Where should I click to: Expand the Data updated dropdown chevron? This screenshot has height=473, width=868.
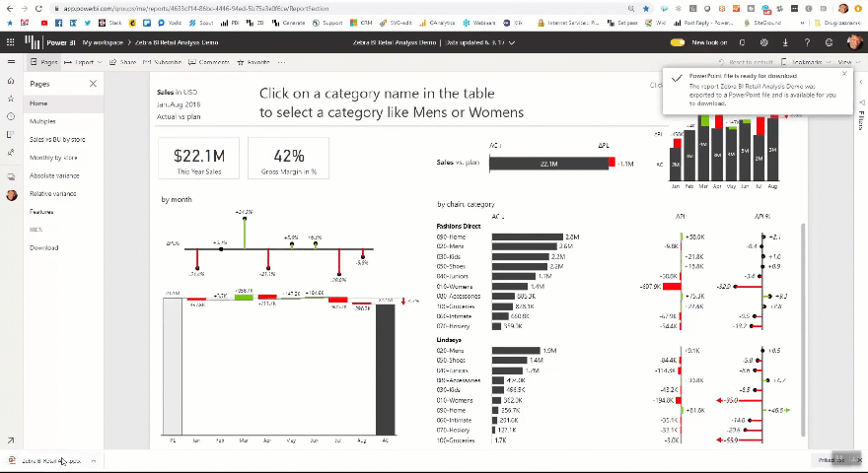(512, 42)
